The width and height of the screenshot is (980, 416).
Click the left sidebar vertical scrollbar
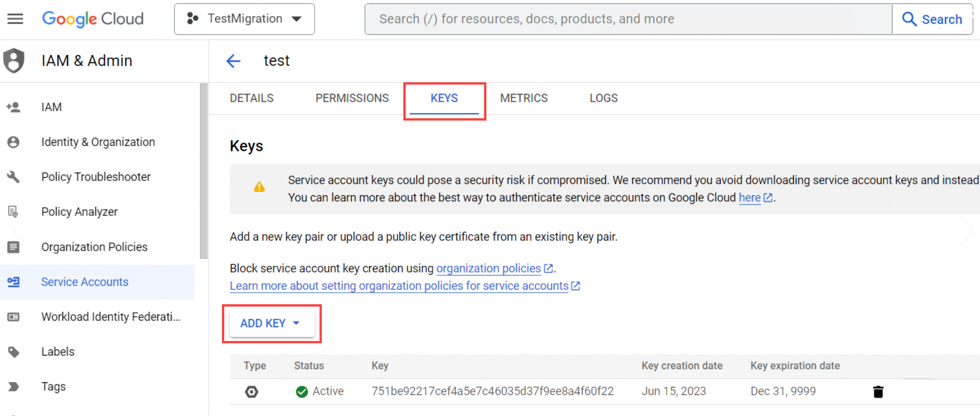(x=204, y=171)
